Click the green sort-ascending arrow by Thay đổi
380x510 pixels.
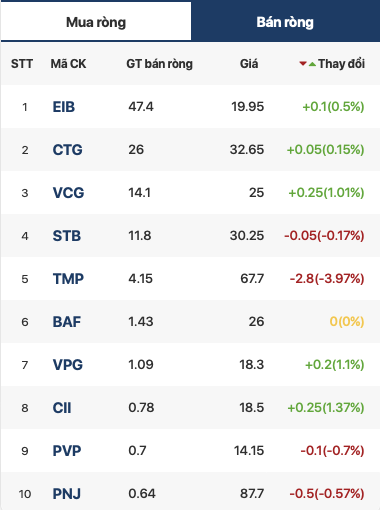click(312, 64)
